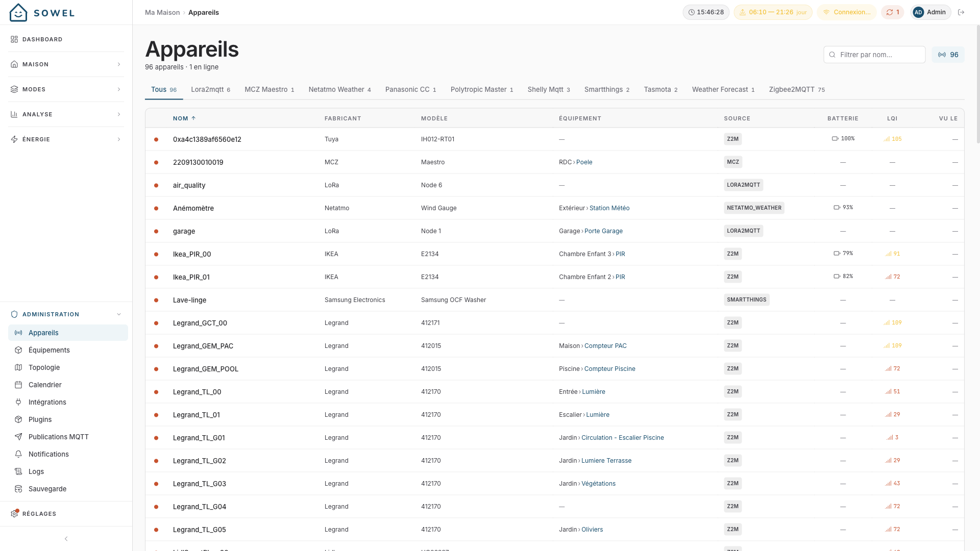Click the page vertical scrollbar
This screenshot has height=551, width=980.
(x=977, y=84)
